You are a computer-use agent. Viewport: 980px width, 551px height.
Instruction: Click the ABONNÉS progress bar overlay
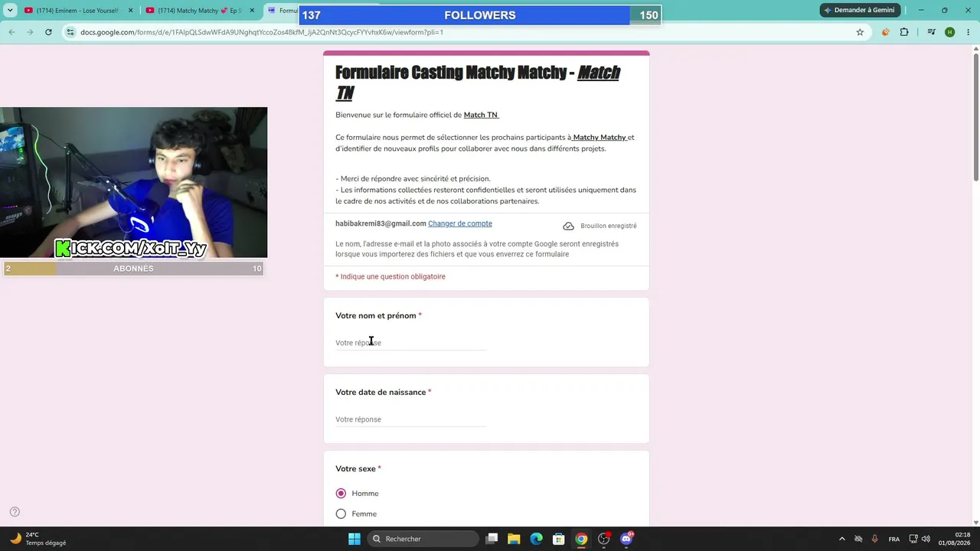[134, 269]
